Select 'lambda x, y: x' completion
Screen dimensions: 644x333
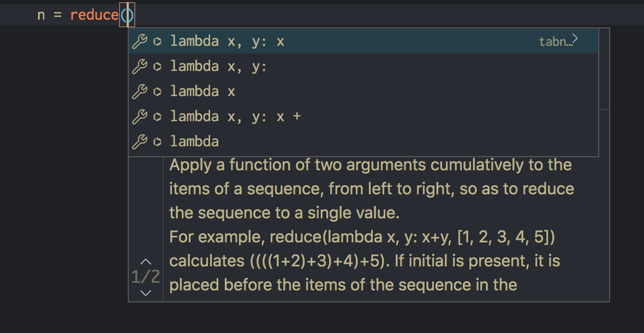coord(363,41)
